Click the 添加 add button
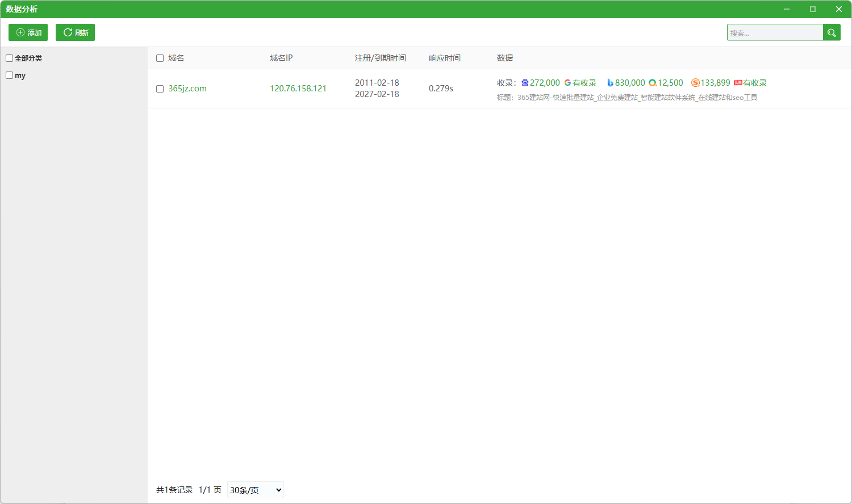852x504 pixels. 28,32
